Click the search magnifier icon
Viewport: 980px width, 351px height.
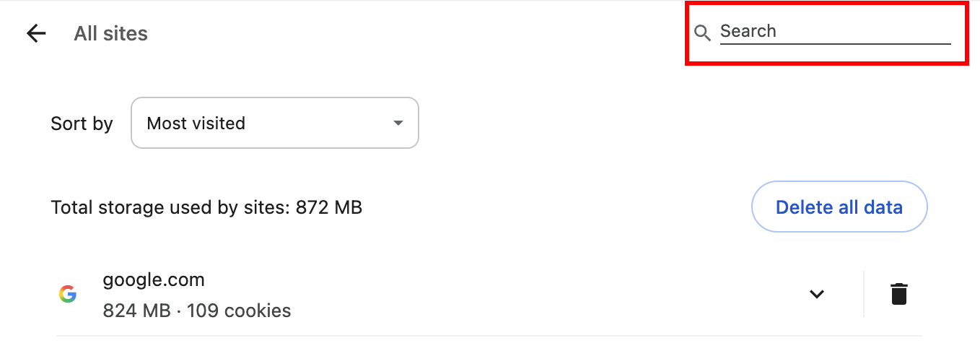click(x=702, y=32)
